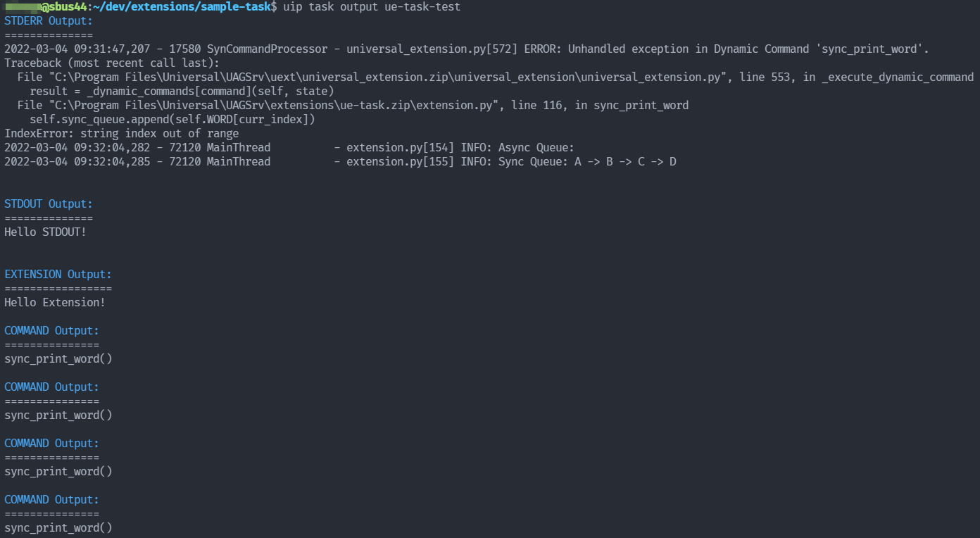This screenshot has height=538, width=980.
Task: Click the last COMMAND Output heading
Action: point(51,499)
